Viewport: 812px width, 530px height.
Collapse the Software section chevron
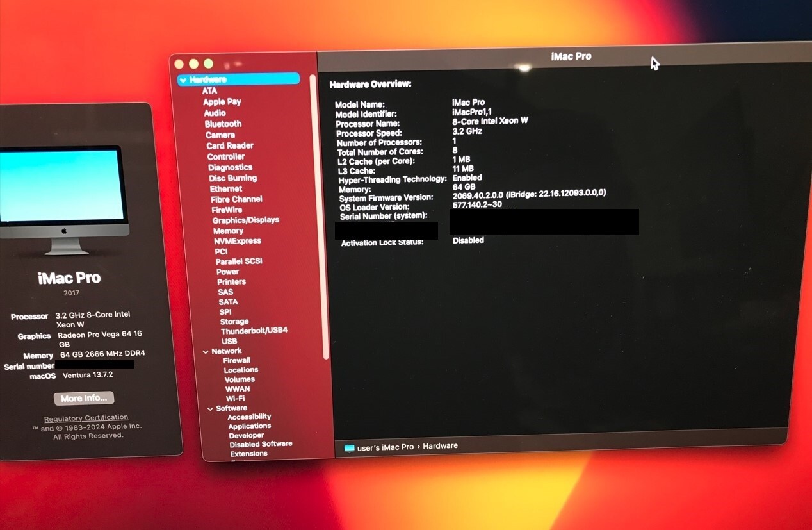[210, 409]
